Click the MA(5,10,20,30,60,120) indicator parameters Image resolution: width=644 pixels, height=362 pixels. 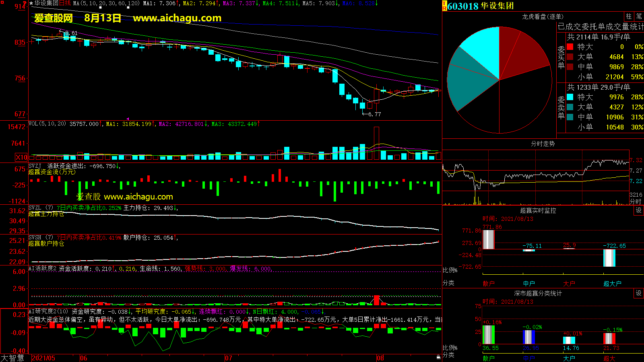click(106, 3)
